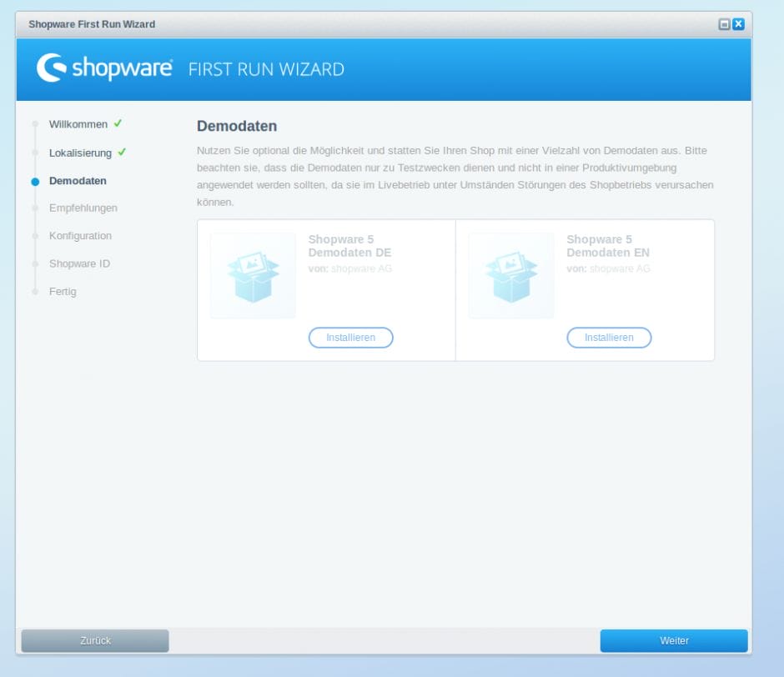Click the green checkmark beside Willkommen
Image resolution: width=784 pixels, height=677 pixels.
[x=118, y=123]
